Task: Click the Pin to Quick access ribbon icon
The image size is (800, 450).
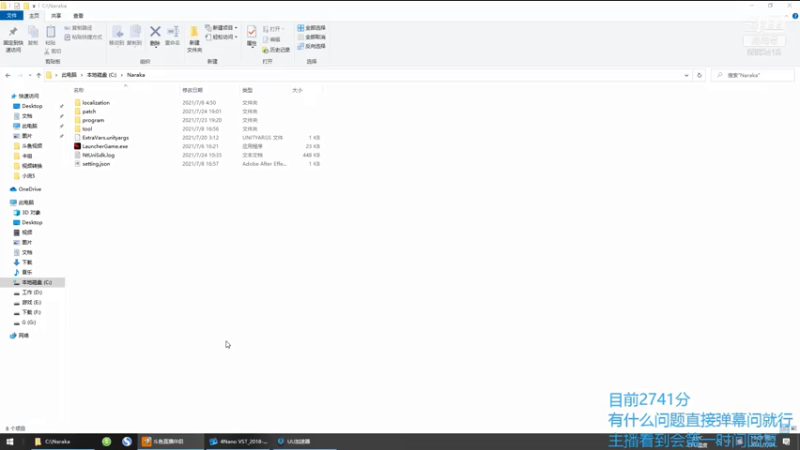Action: click(13, 39)
